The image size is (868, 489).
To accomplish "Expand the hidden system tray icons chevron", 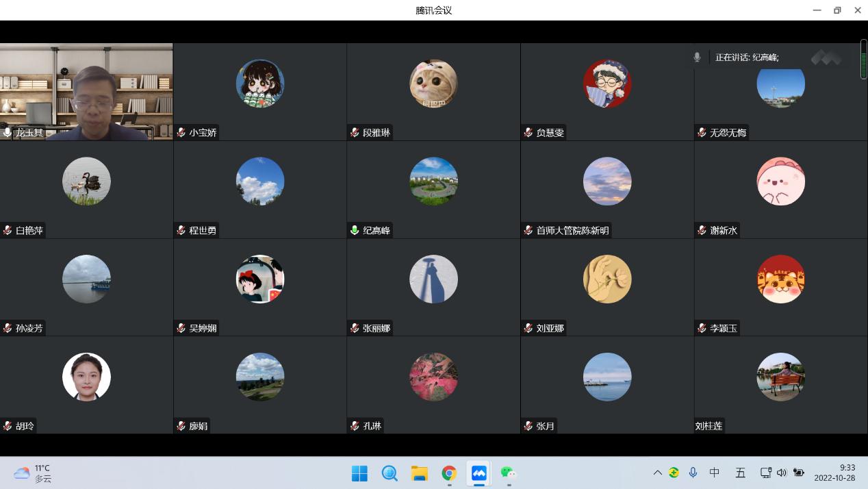I will 657,473.
